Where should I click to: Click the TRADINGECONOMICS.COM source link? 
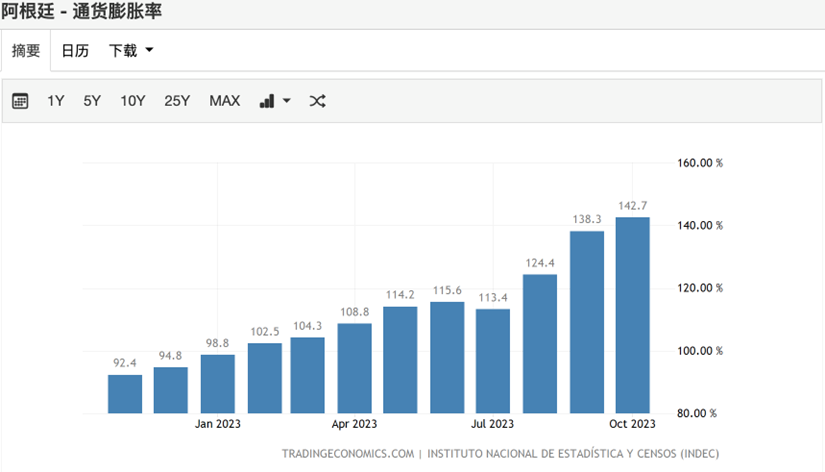pos(347,453)
